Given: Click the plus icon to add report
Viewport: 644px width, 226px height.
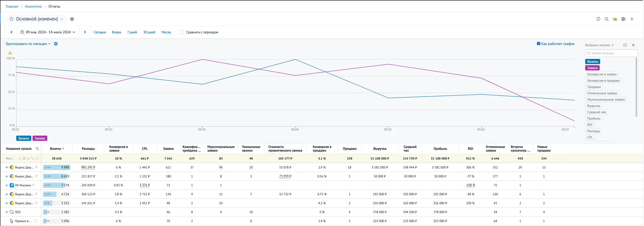Looking at the screenshot, I should (632, 19).
